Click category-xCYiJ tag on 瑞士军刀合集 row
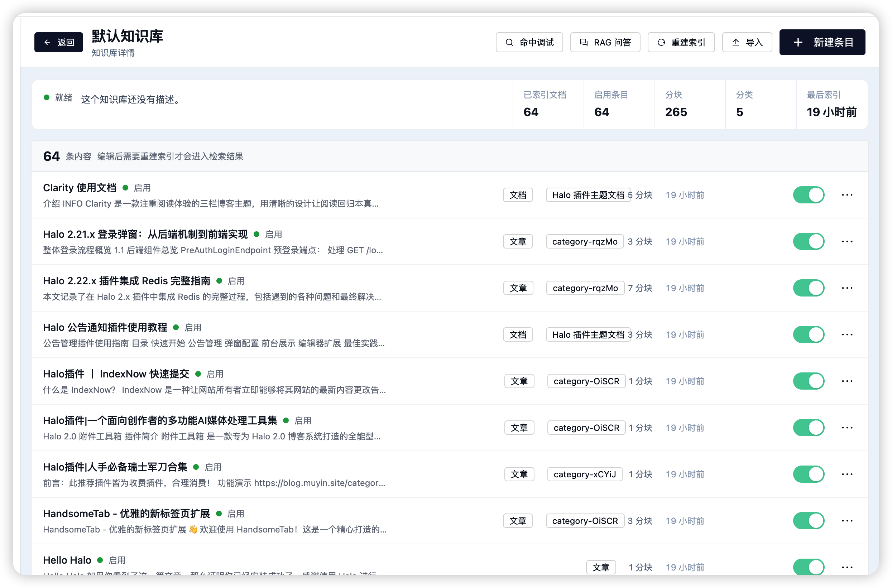The width and height of the screenshot is (892, 588). [x=584, y=474]
